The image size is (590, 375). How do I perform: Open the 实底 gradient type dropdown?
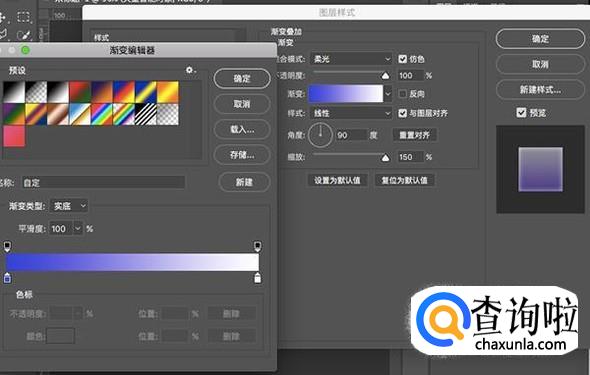tap(69, 206)
